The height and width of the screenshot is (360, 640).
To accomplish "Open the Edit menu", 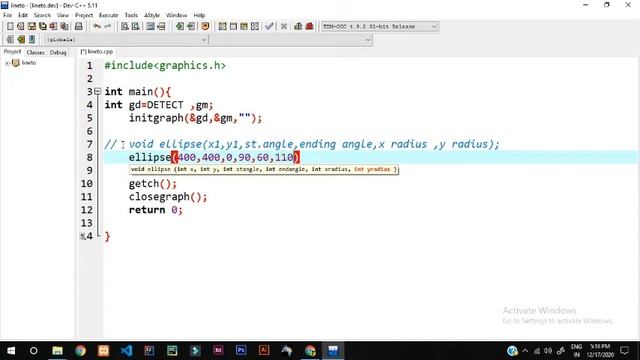I will pos(22,15).
